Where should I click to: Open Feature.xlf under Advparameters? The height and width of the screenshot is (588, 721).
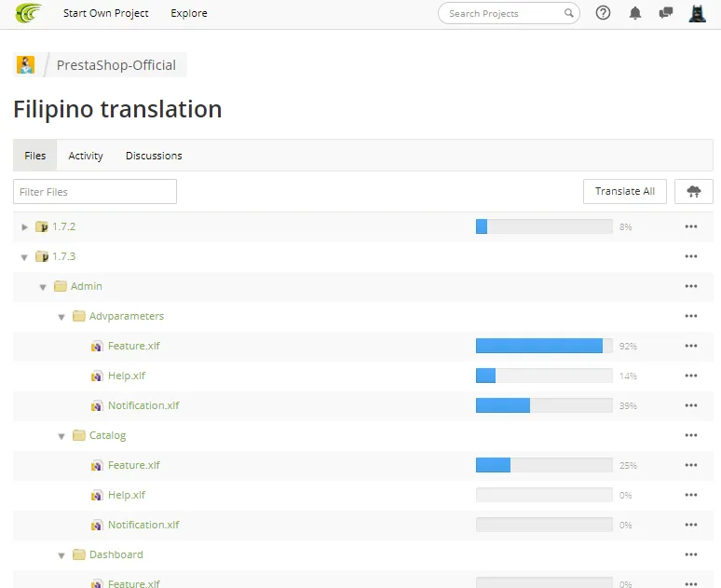pos(134,346)
